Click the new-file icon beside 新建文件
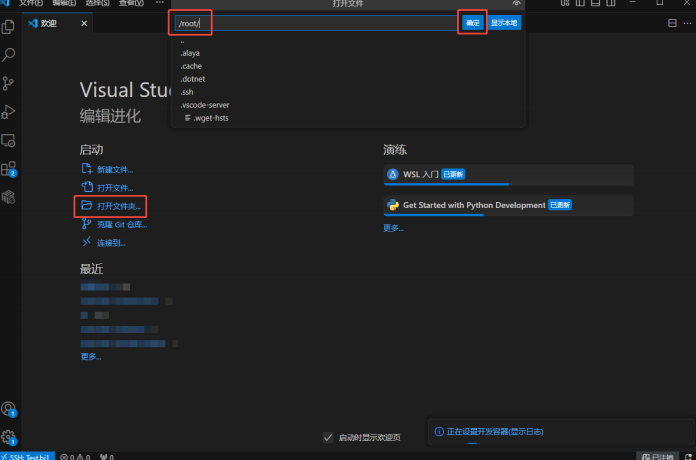This screenshot has height=460, width=696. click(x=87, y=169)
